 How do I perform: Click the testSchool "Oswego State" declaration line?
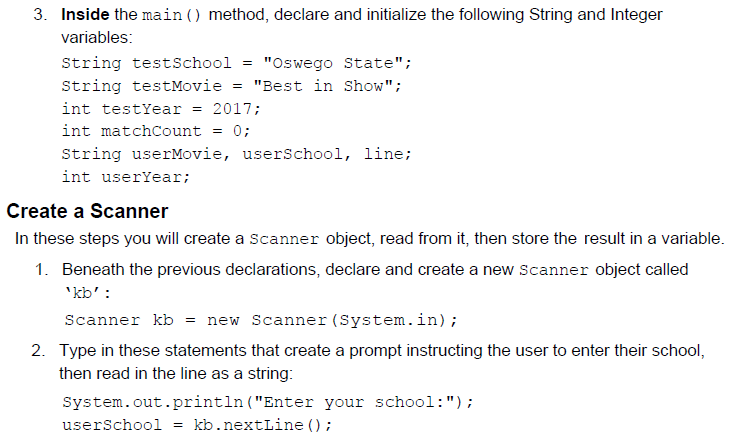237,62
